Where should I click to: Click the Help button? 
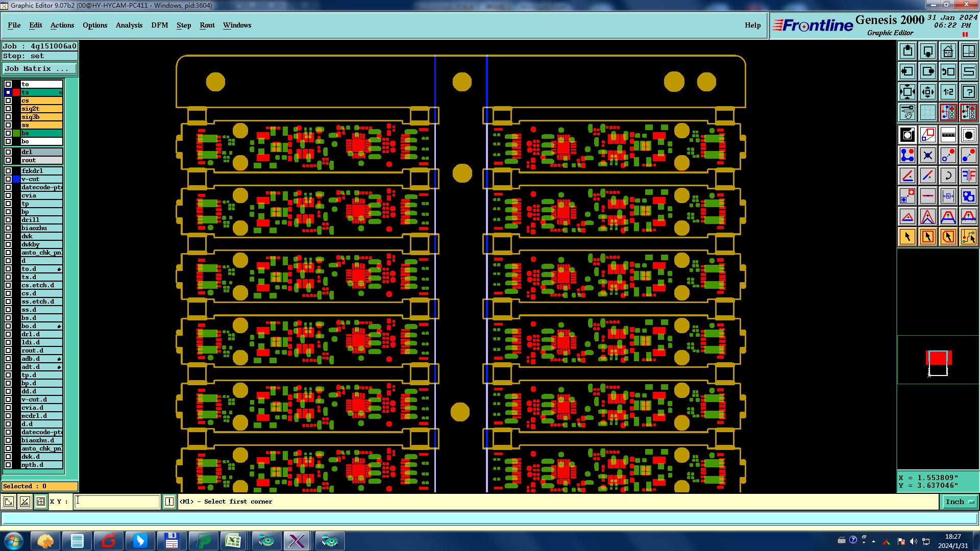click(x=752, y=25)
